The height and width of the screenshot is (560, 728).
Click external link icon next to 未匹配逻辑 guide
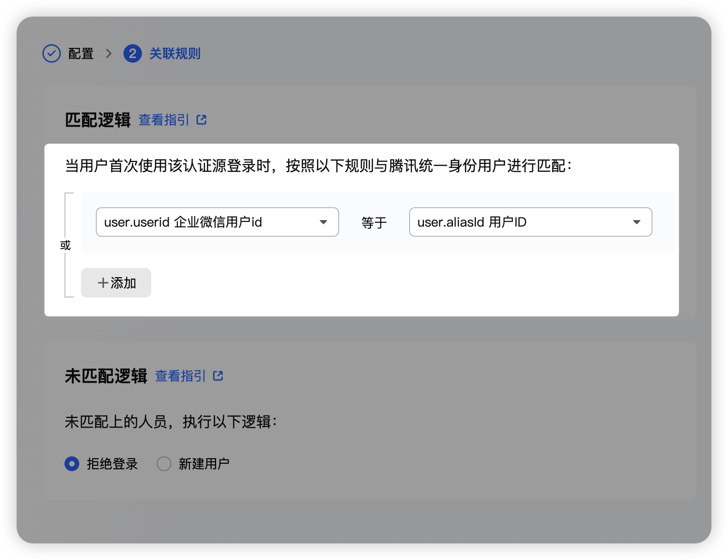click(x=218, y=376)
